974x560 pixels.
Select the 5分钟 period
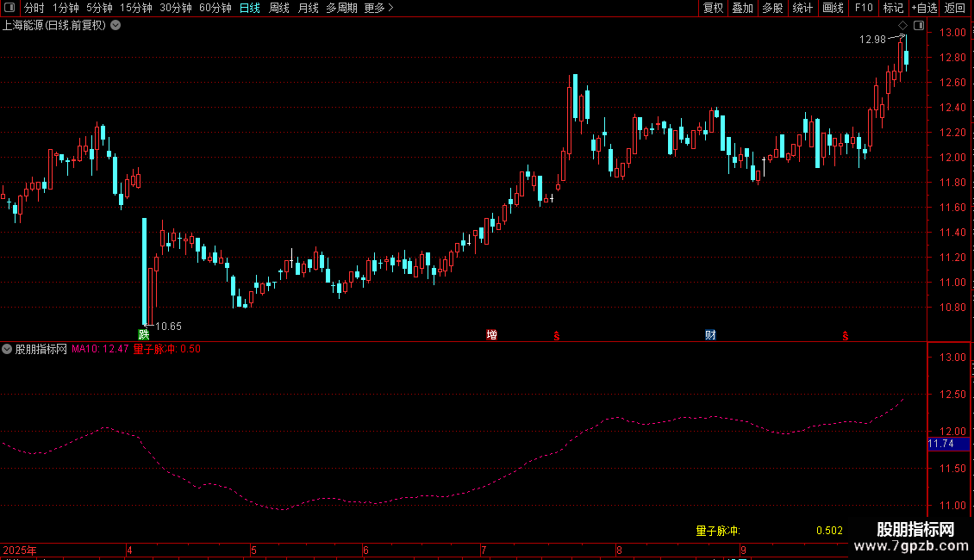99,8
